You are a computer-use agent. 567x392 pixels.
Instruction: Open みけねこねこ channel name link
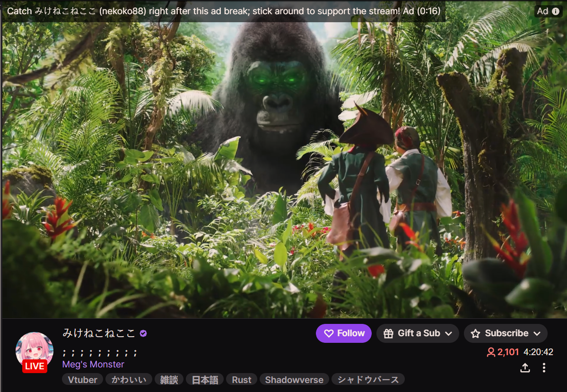99,333
